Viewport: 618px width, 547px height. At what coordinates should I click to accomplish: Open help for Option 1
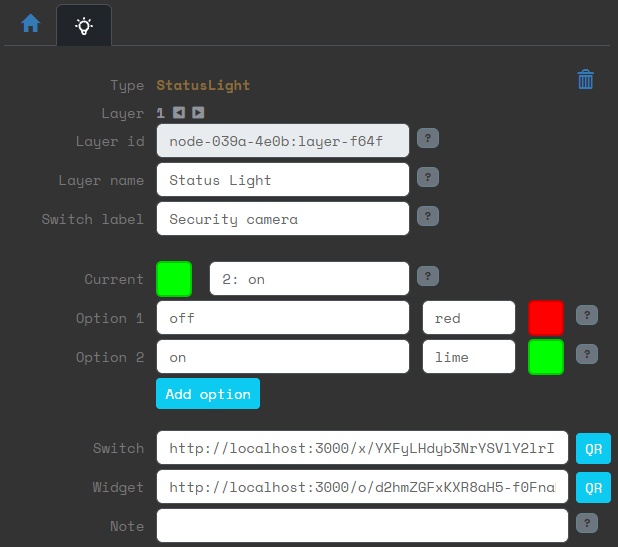pos(588,316)
